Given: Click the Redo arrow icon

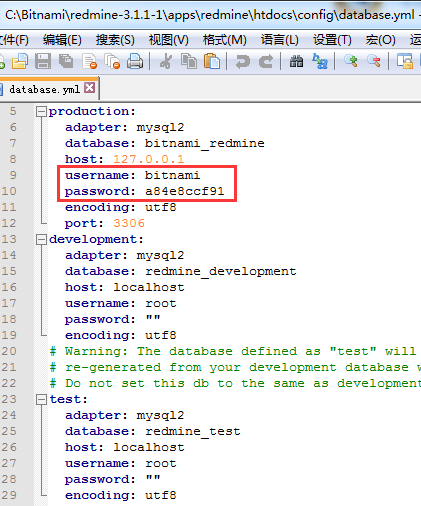Looking at the screenshot, I should coord(266,62).
